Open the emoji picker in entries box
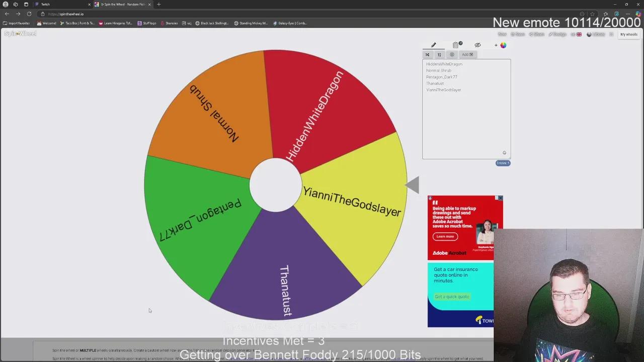 click(504, 153)
